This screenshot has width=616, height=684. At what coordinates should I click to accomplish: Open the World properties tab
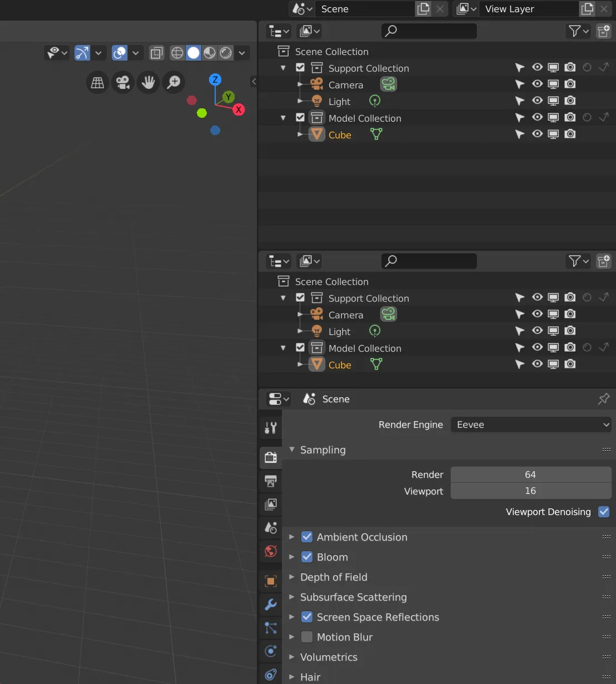(271, 551)
